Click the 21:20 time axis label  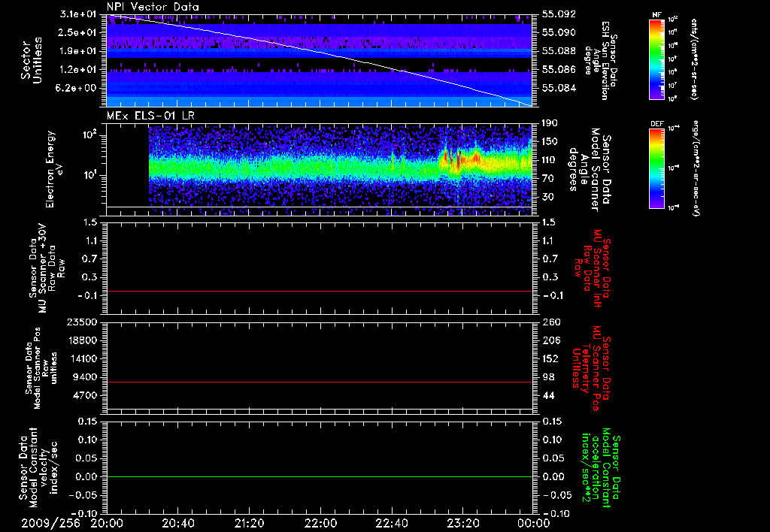click(x=249, y=523)
